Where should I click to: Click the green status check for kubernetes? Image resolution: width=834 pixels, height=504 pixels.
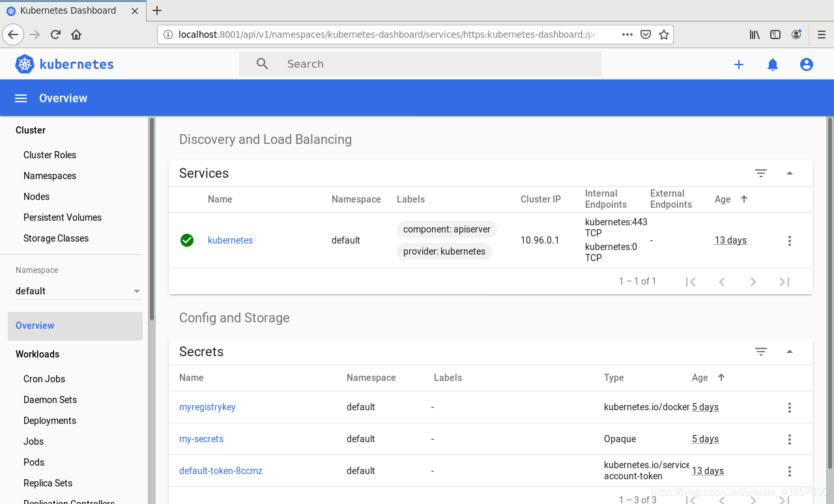[187, 240]
